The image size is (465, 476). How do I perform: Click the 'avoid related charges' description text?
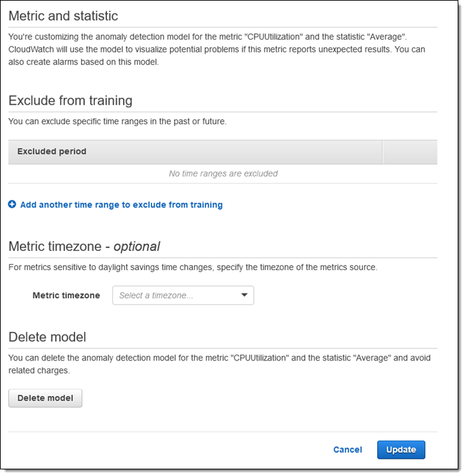39,370
